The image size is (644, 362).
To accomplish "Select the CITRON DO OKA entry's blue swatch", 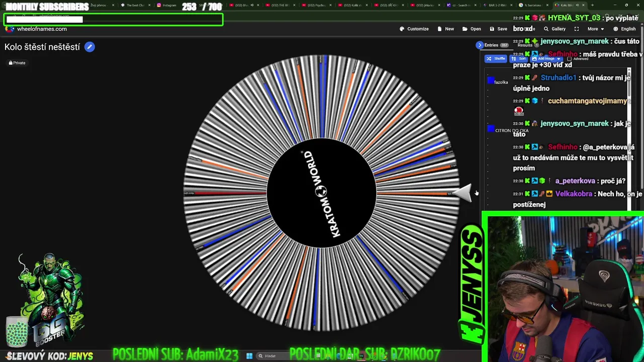I will point(491,129).
